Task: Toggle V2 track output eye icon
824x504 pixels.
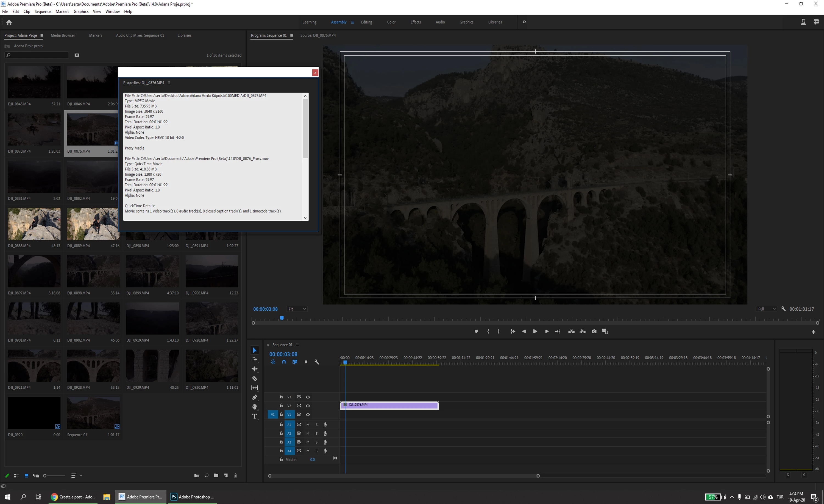Action: tap(308, 406)
